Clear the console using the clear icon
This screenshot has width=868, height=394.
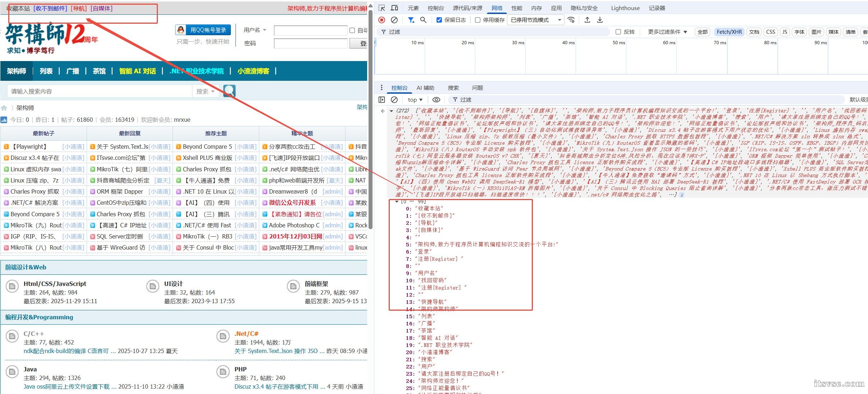[x=394, y=99]
